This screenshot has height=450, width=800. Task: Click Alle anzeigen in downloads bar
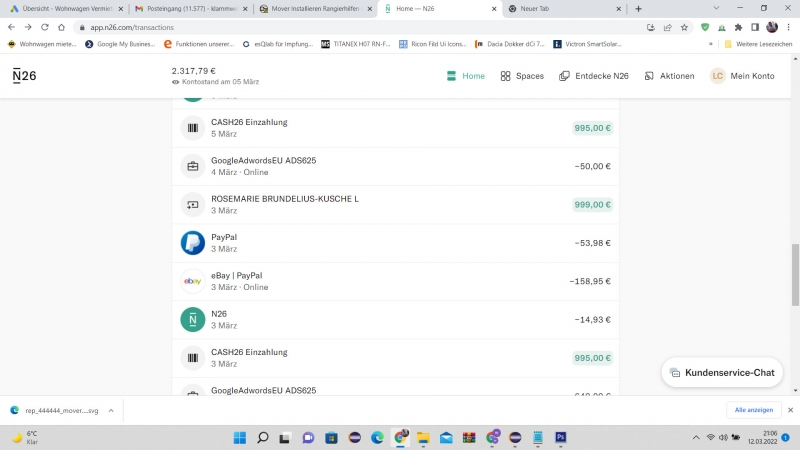click(x=752, y=410)
